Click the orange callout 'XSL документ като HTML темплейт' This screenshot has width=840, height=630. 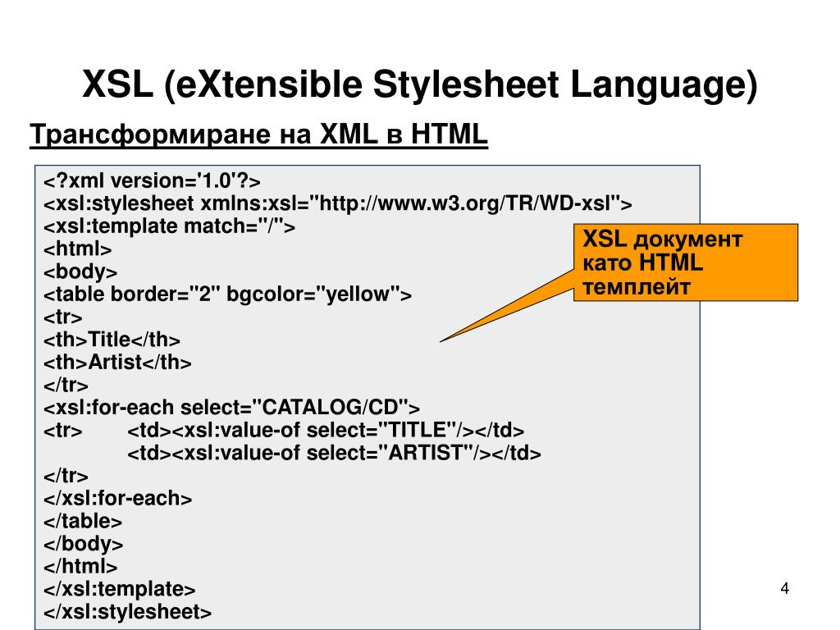click(x=686, y=262)
